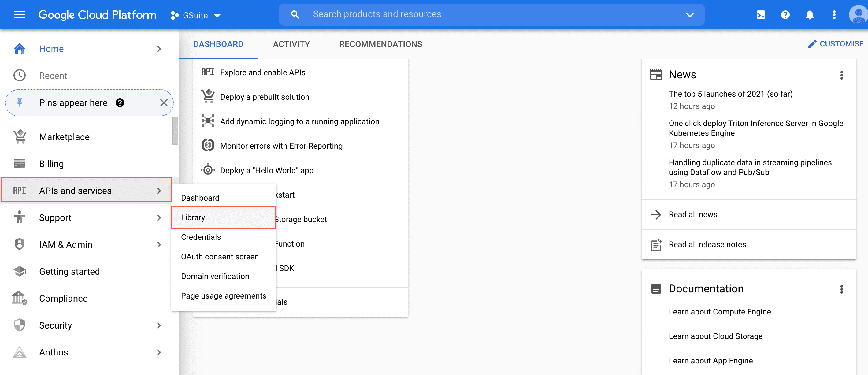Open the News card options menu
Image resolution: width=868 pixels, height=375 pixels.
(x=842, y=75)
